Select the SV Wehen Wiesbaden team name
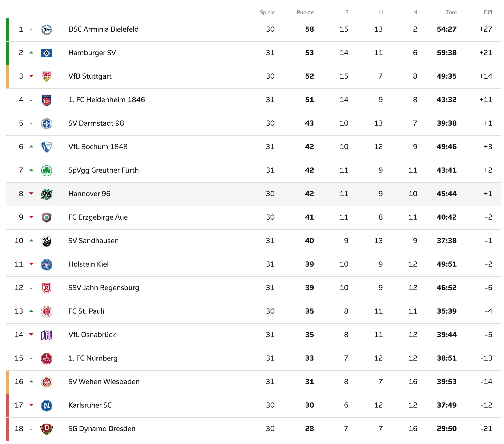 tap(104, 381)
